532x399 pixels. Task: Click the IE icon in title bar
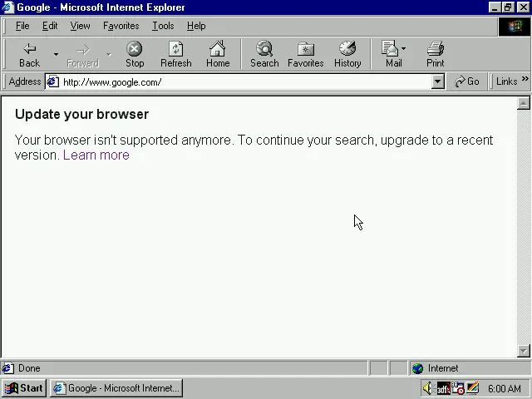pos(8,7)
